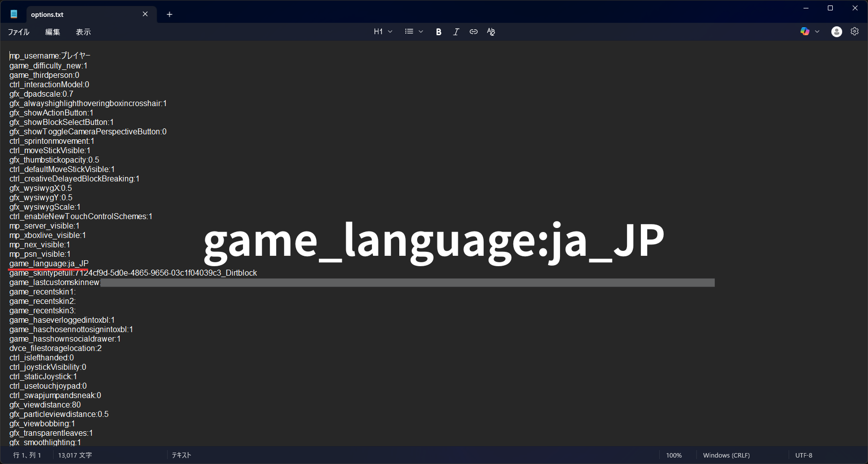Insert a hyperlink with the link icon
The height and width of the screenshot is (464, 868).
473,31
